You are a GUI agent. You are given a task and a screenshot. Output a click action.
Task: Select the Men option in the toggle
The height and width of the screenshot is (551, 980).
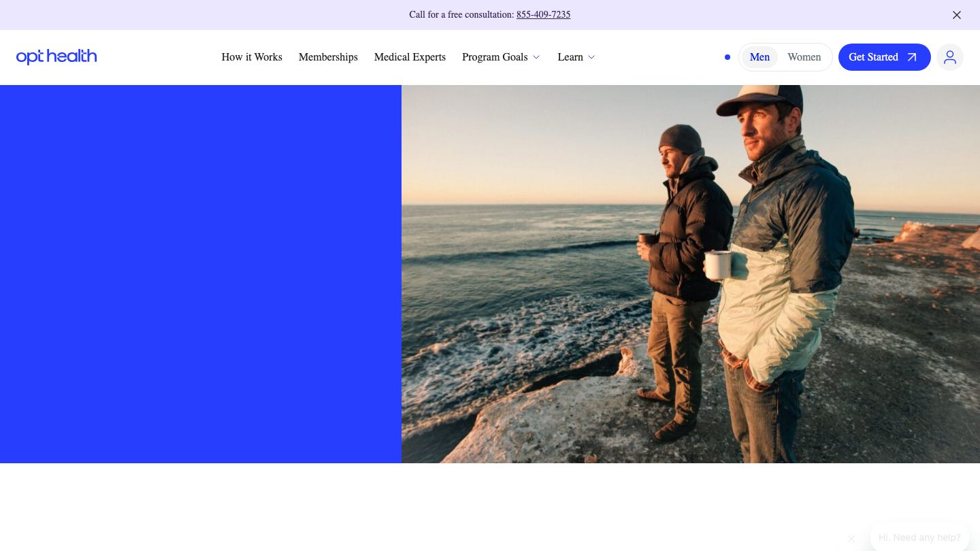759,57
